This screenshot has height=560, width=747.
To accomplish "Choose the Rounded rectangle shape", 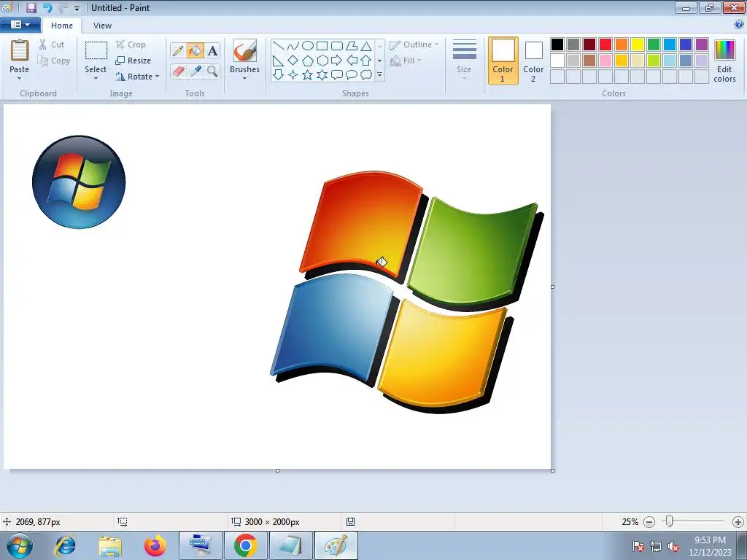I will tap(337, 46).
